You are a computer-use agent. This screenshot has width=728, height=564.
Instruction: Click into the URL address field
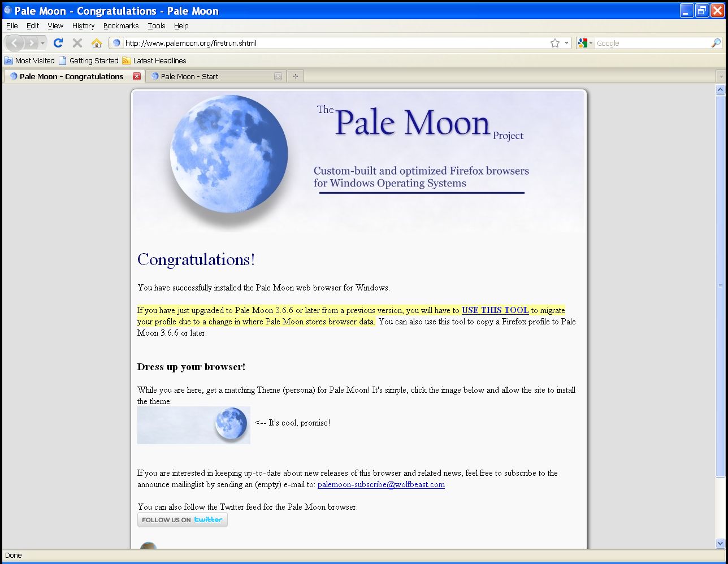[x=336, y=43]
